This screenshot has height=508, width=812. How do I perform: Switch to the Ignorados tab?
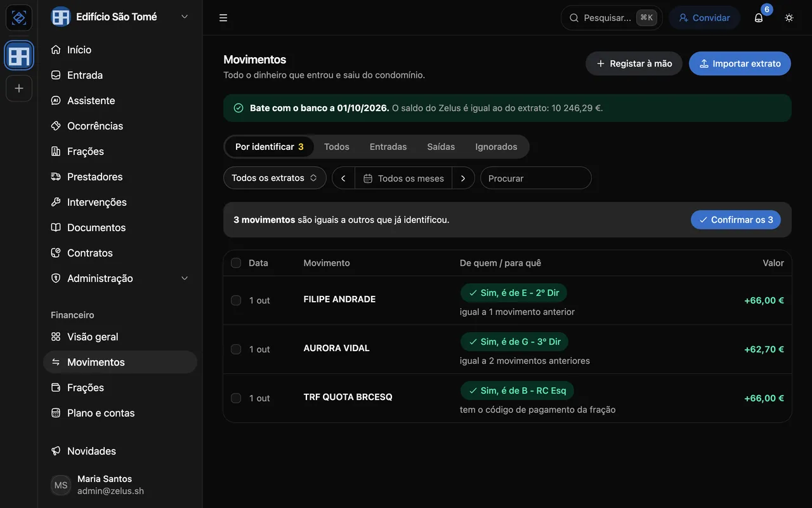(496, 147)
